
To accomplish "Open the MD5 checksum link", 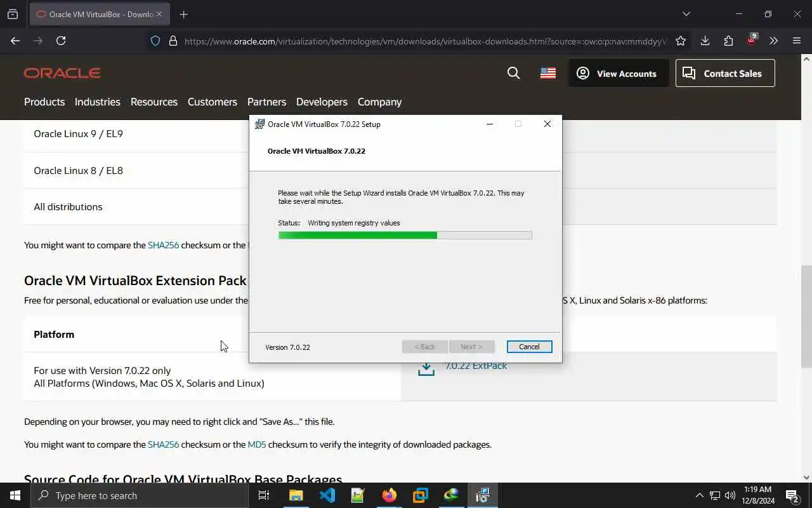I will [257, 444].
